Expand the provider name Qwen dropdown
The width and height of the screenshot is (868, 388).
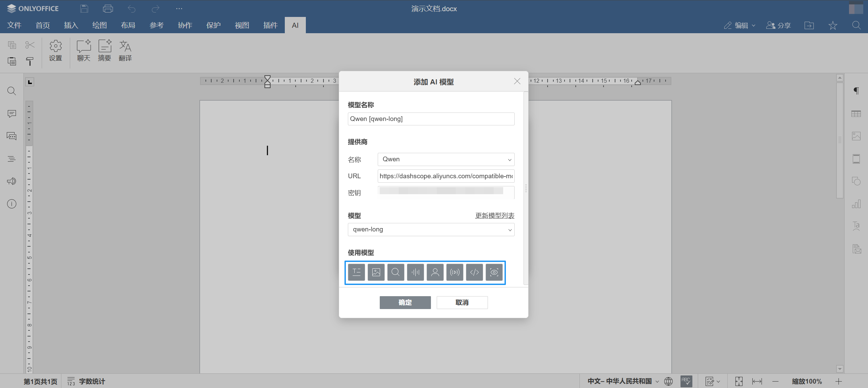(446, 159)
